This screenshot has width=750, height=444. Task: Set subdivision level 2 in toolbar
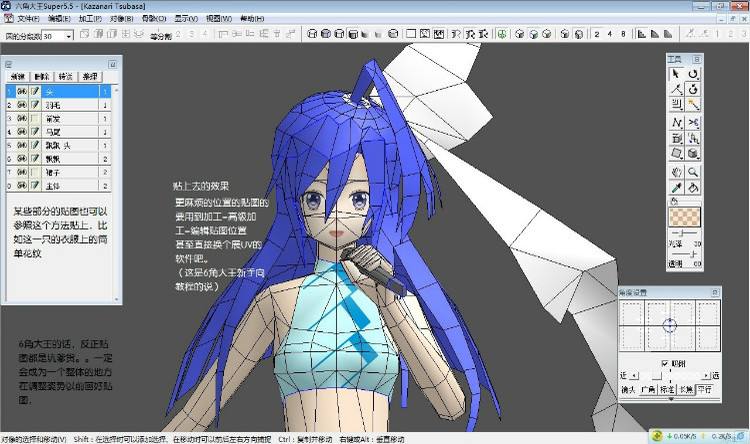pos(596,34)
